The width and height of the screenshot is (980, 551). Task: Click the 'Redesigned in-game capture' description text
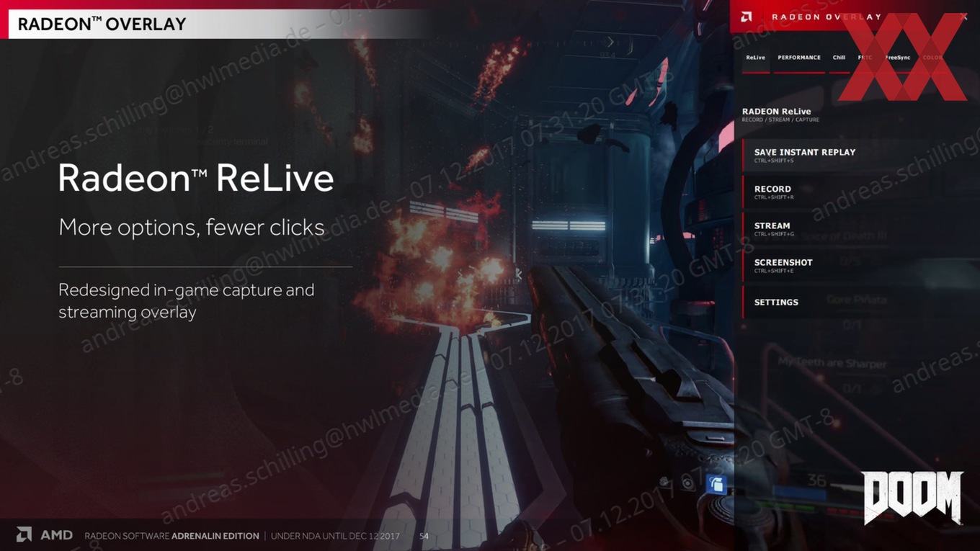pyautogui.click(x=187, y=301)
